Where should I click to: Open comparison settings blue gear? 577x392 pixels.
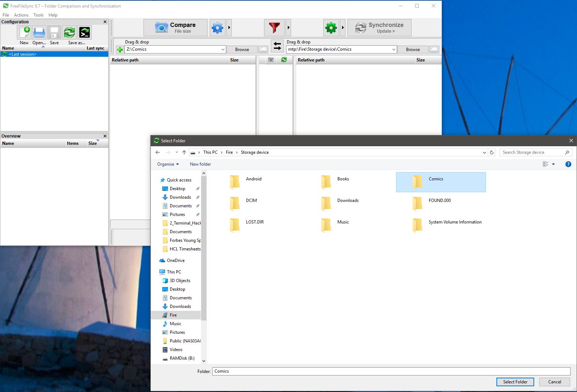(x=217, y=28)
